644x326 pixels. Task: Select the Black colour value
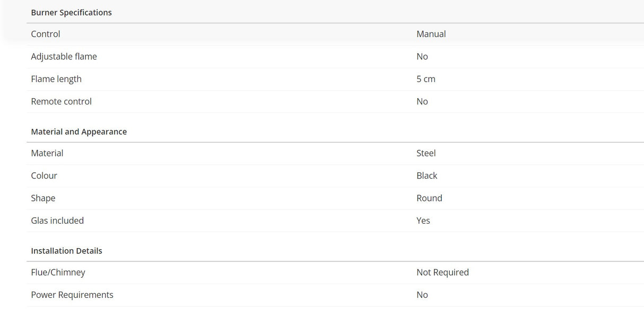427,175
